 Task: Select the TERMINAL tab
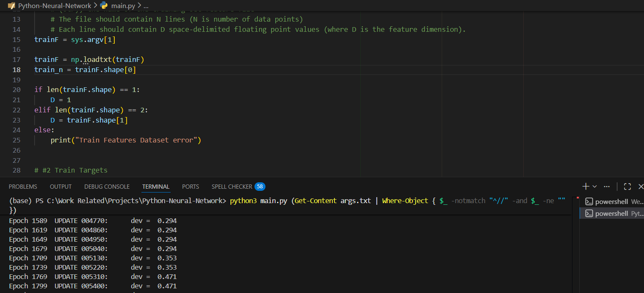(156, 187)
